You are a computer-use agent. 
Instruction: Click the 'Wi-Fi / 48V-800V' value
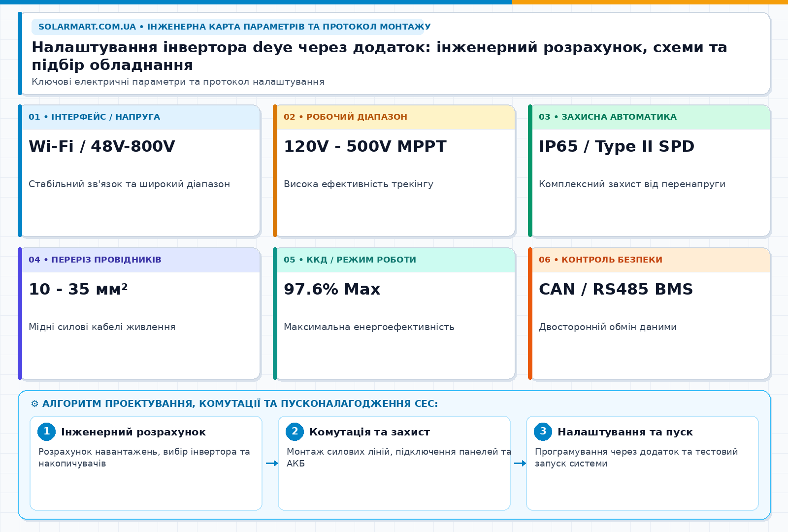[102, 146]
